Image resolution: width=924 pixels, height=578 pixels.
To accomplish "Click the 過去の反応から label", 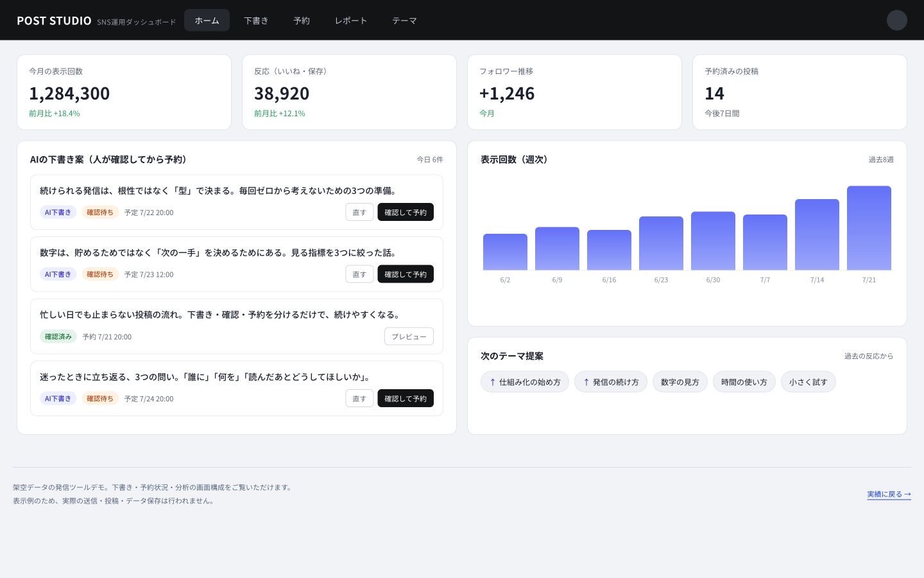I will [x=869, y=356].
